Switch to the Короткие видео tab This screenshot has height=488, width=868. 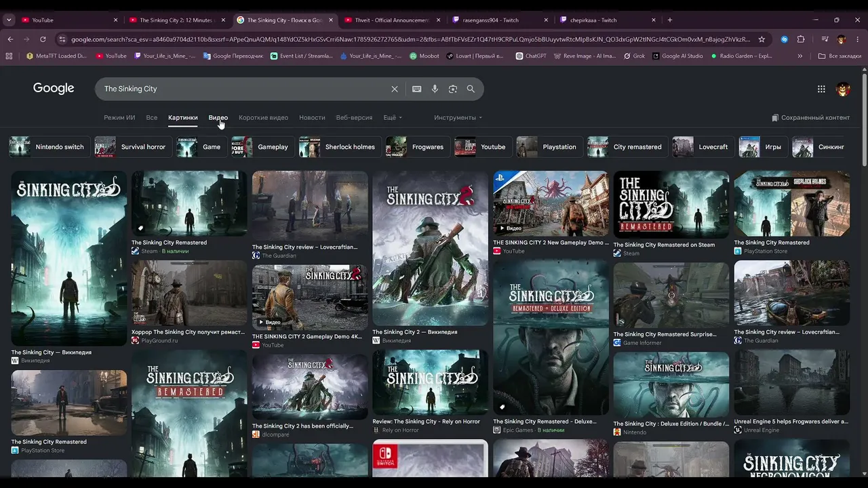[263, 117]
